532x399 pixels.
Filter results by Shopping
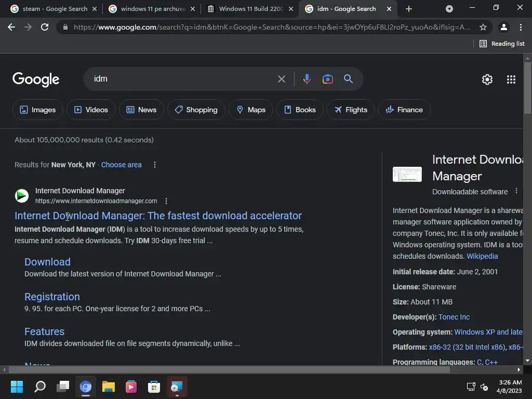coord(196,110)
